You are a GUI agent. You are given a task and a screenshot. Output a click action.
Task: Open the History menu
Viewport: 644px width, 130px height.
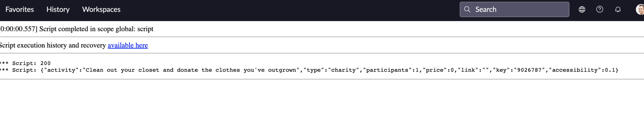(x=58, y=9)
